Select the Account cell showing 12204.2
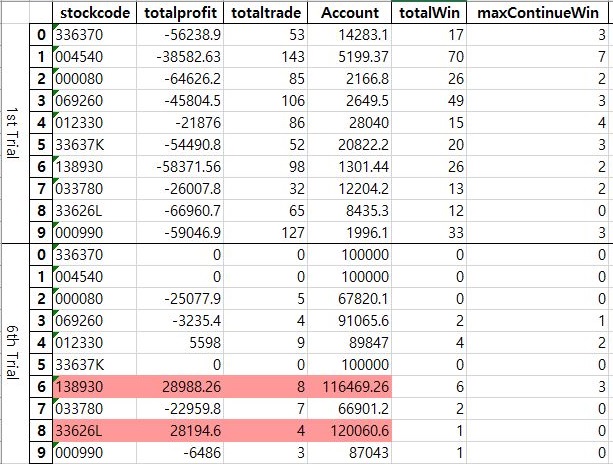 (350, 189)
